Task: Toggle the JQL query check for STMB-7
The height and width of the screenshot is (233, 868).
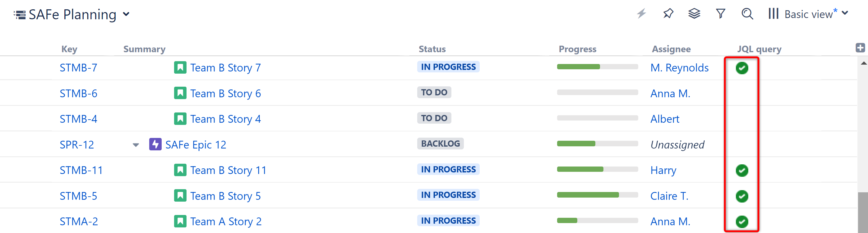Action: (x=742, y=68)
